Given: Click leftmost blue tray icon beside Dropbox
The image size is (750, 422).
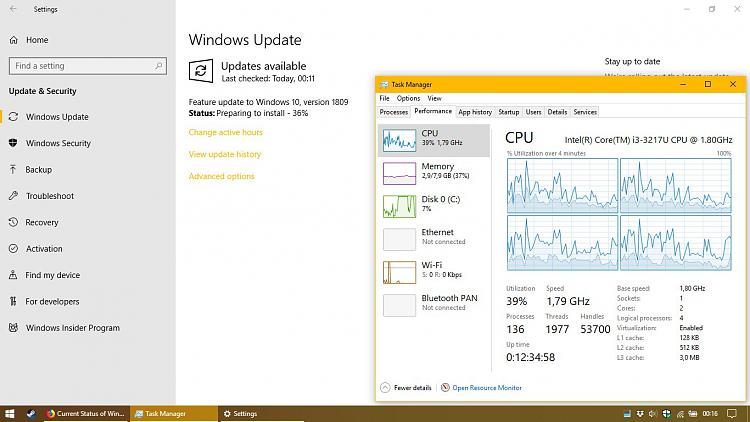Looking at the screenshot, I should click(627, 414).
